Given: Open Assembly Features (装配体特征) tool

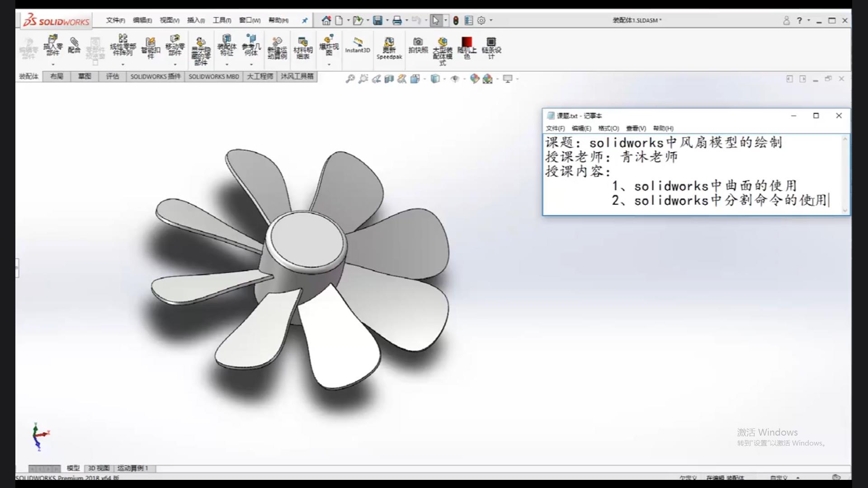Looking at the screenshot, I should pos(227,45).
